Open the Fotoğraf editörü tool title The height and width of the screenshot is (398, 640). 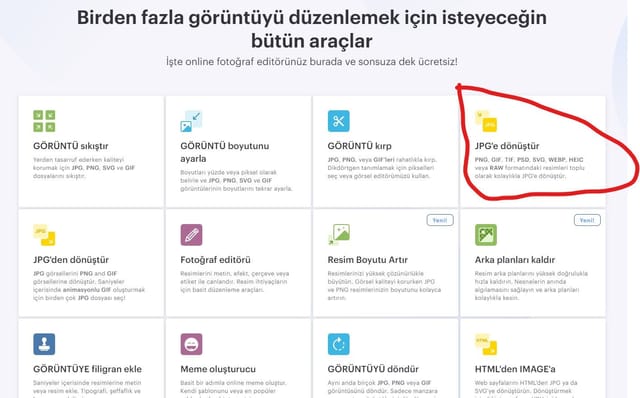point(215,260)
